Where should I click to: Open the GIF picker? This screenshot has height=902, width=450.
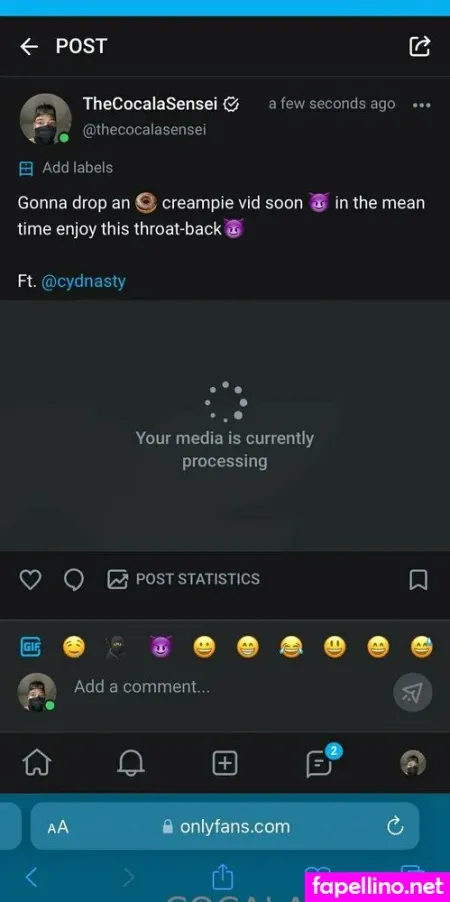[30, 647]
